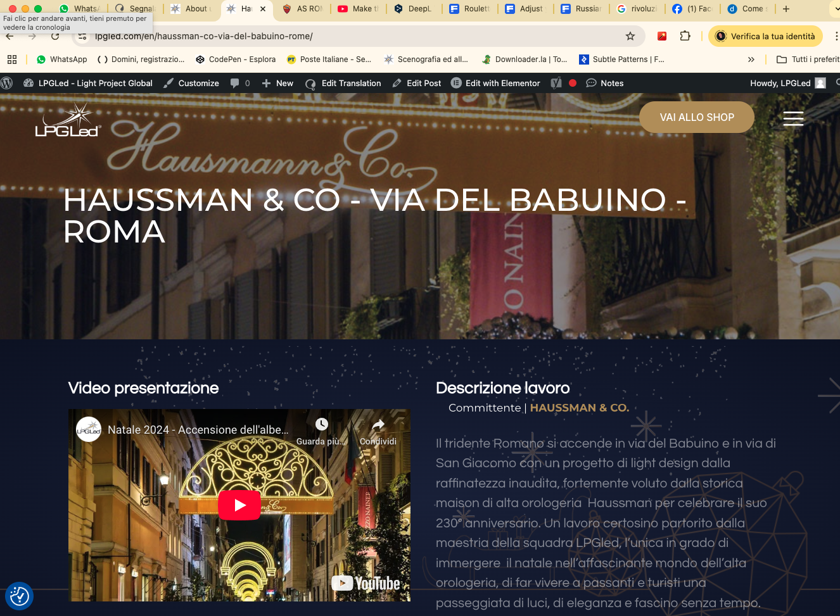840x616 pixels.
Task: Switch to the Roulett browser tab
Action: pyautogui.click(x=469, y=9)
